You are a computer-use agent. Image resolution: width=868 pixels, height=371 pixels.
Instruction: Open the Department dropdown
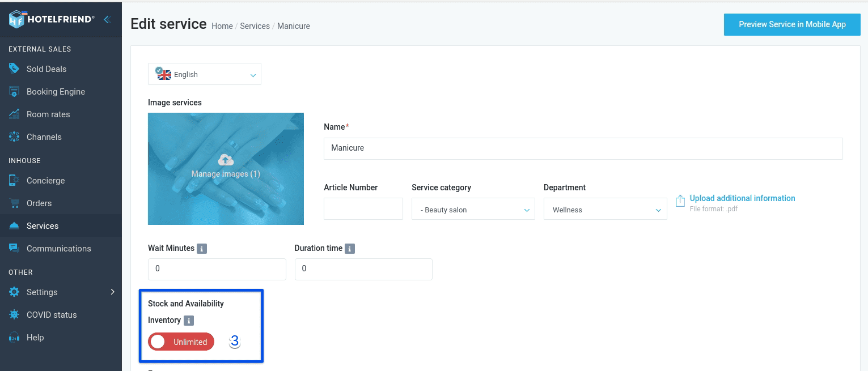606,209
